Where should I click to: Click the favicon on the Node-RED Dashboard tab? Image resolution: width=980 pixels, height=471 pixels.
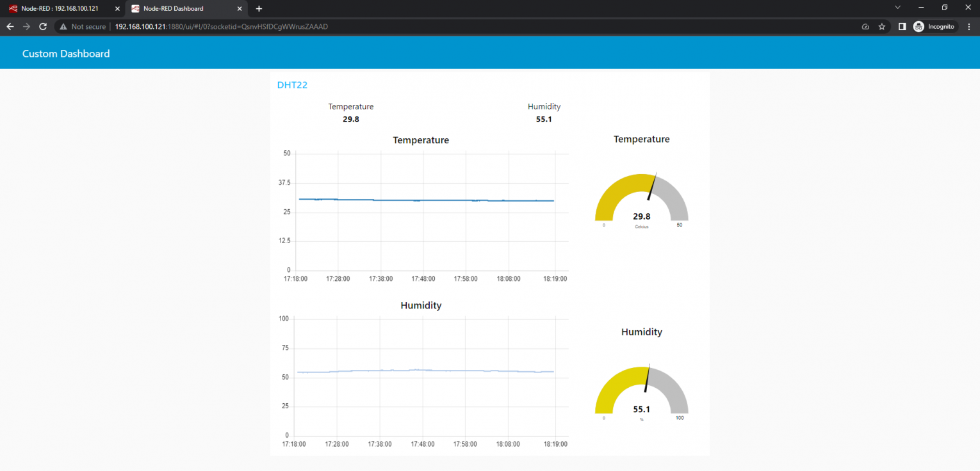134,8
